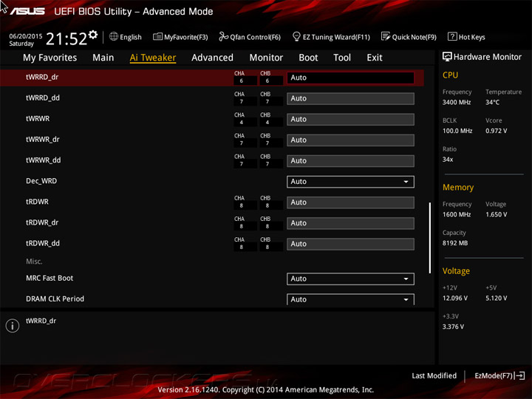Select the tWRRD_dr row label
This screenshot has height=399, width=532.
click(x=42, y=77)
